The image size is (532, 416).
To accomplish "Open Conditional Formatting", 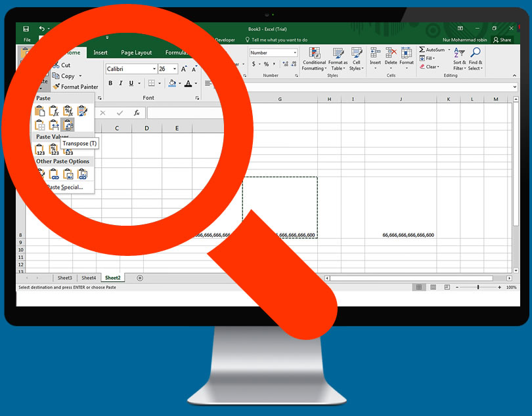I will pyautogui.click(x=314, y=60).
